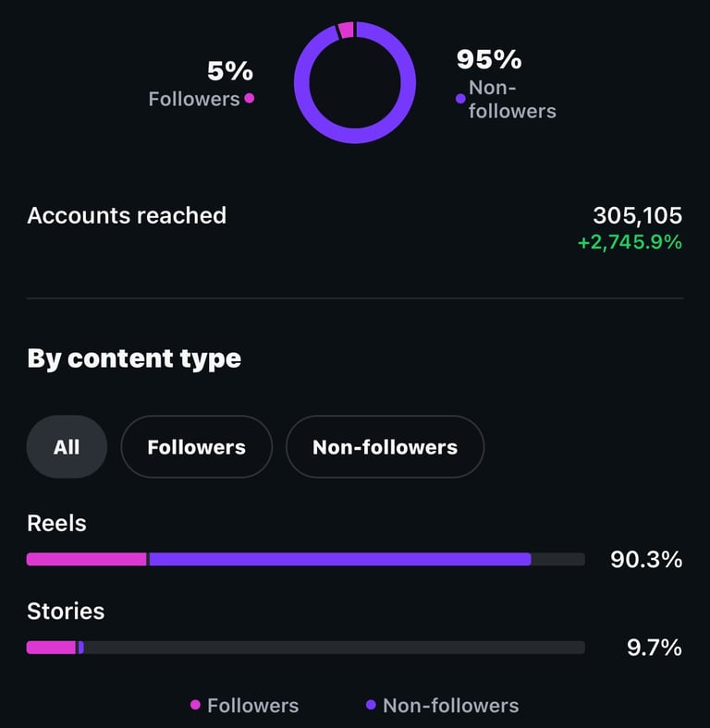Viewport: 710px width, 728px height.
Task: Select the All filter pill
Action: pyautogui.click(x=67, y=446)
